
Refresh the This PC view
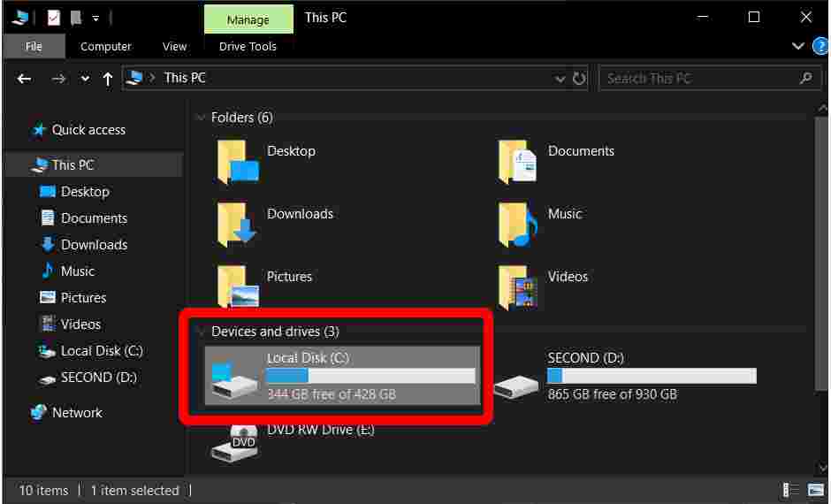[579, 79]
